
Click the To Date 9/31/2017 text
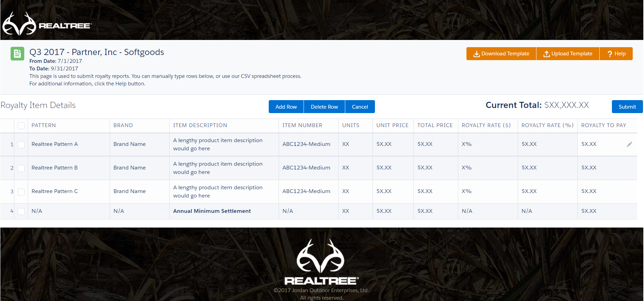[54, 69]
